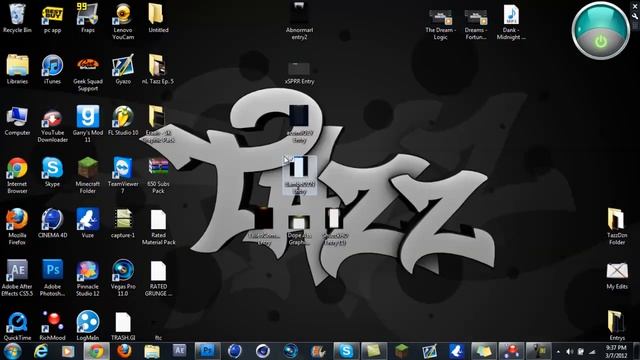The height and width of the screenshot is (360, 640).
Task: Open After Effects from the taskbar
Action: point(180,351)
